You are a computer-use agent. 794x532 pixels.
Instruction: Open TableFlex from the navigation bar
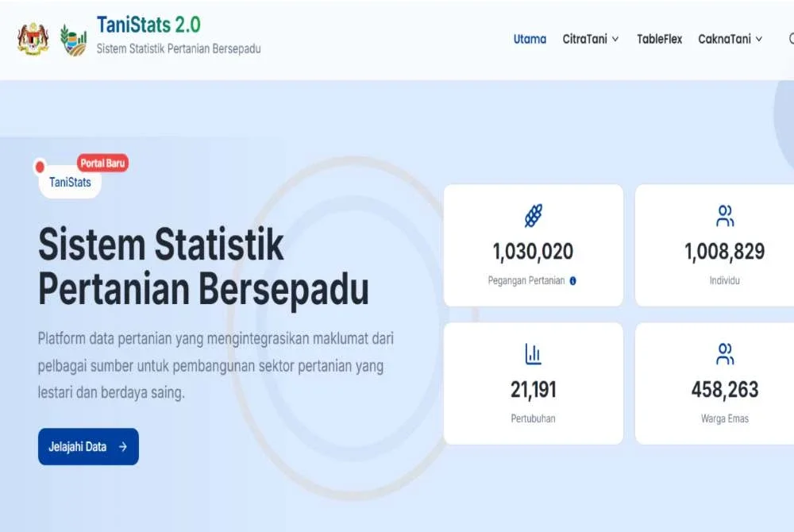coord(660,38)
